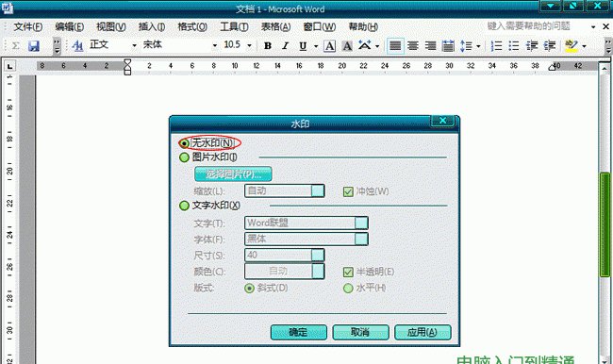
Task: Expand the highlight color arrow
Action: coord(584,46)
